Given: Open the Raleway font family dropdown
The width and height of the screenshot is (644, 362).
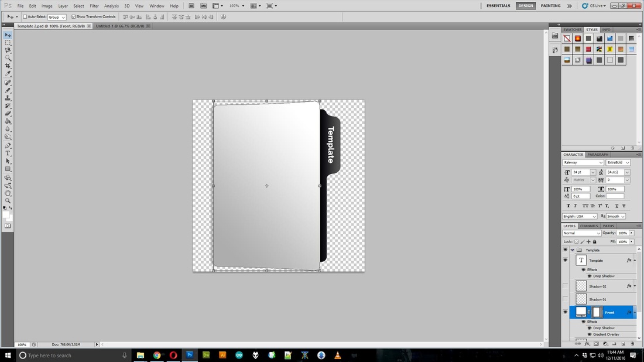Looking at the screenshot, I should (601, 162).
